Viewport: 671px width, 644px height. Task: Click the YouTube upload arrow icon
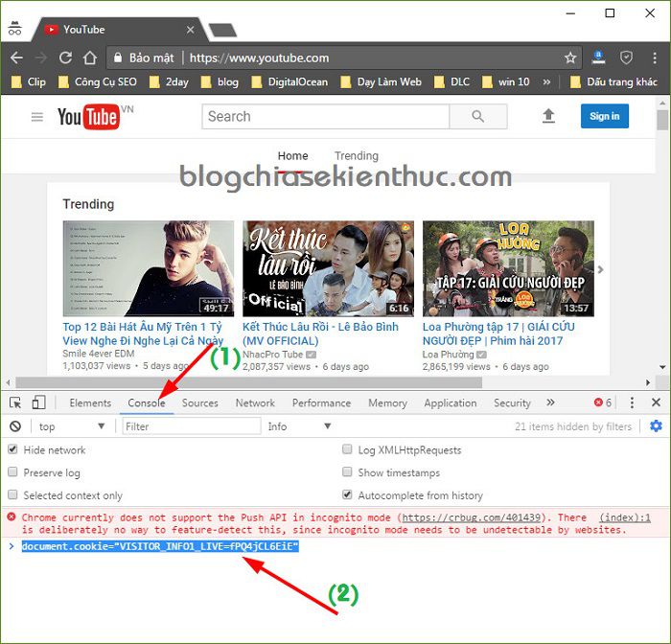click(x=548, y=116)
